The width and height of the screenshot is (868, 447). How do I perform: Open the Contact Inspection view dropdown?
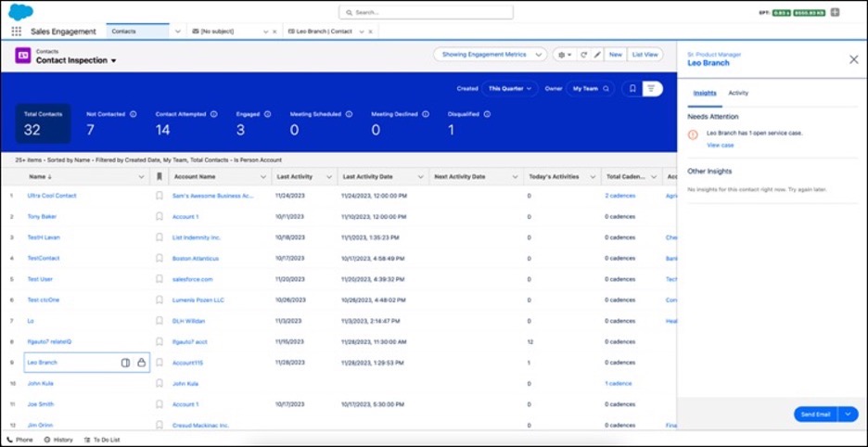point(113,61)
